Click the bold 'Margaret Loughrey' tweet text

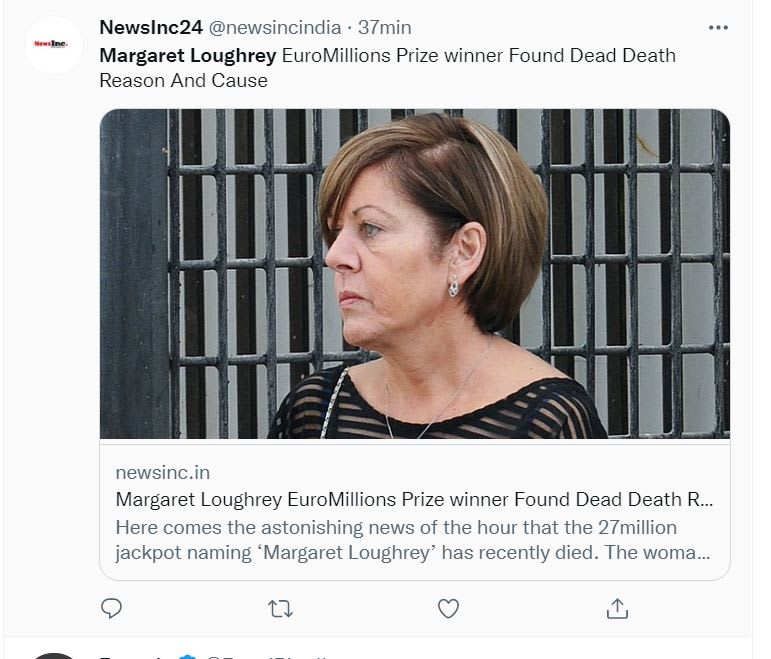coord(189,55)
